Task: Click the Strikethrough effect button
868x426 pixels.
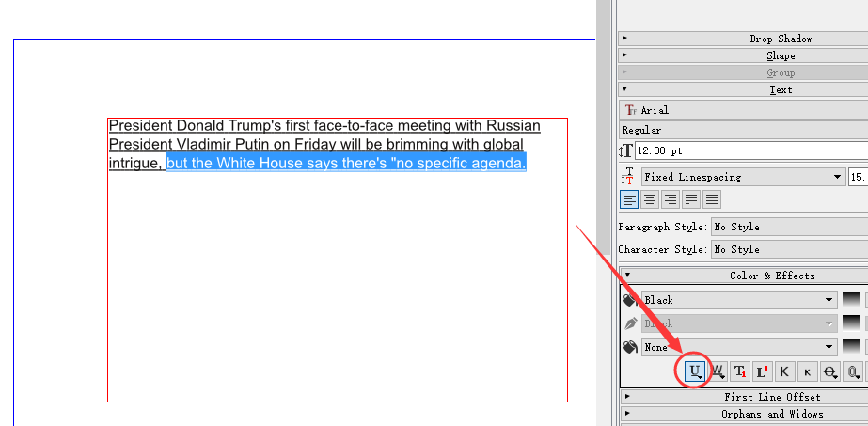Action: click(x=829, y=372)
